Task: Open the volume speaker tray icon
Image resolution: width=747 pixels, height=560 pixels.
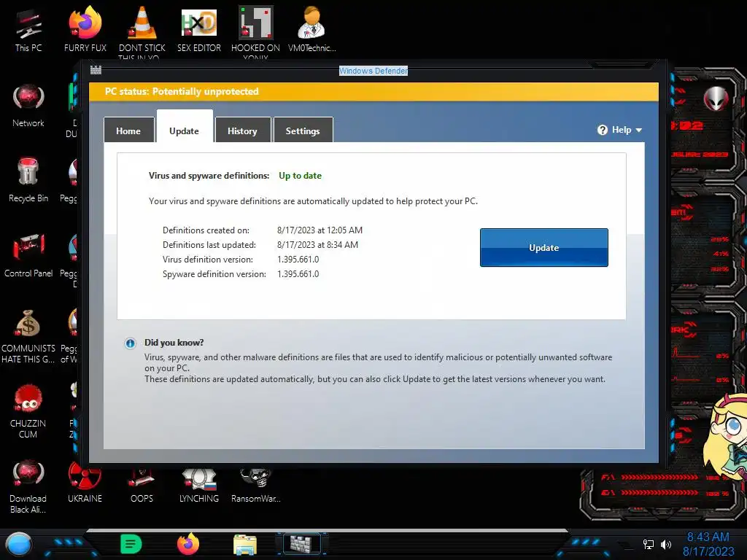Action: [665, 544]
